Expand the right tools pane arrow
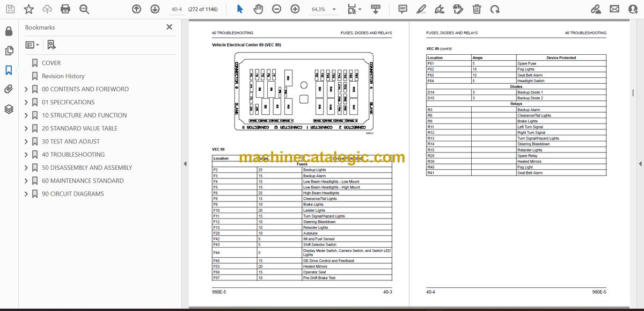This screenshot has width=644, height=311. 640,164
